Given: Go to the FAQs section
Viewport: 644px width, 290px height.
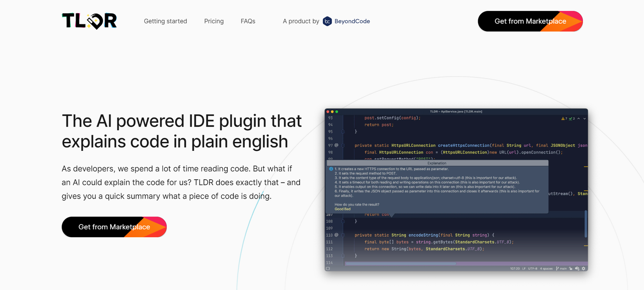Looking at the screenshot, I should [248, 21].
